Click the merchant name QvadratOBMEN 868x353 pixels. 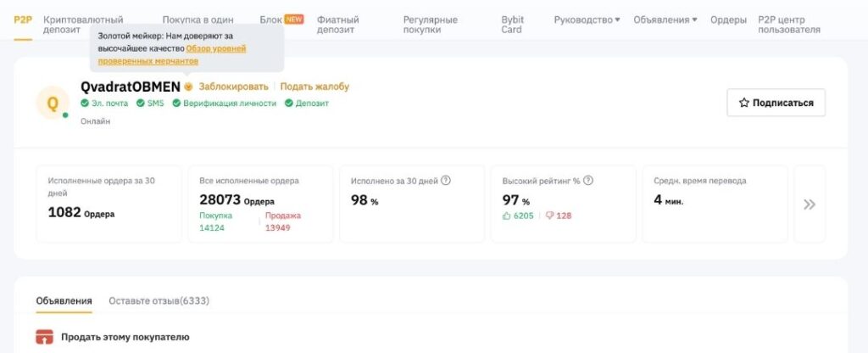(x=131, y=87)
